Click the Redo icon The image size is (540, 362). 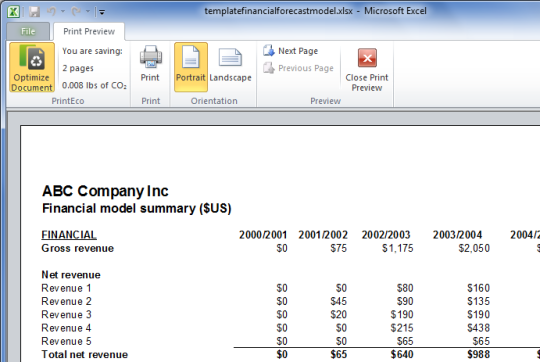[x=76, y=12]
